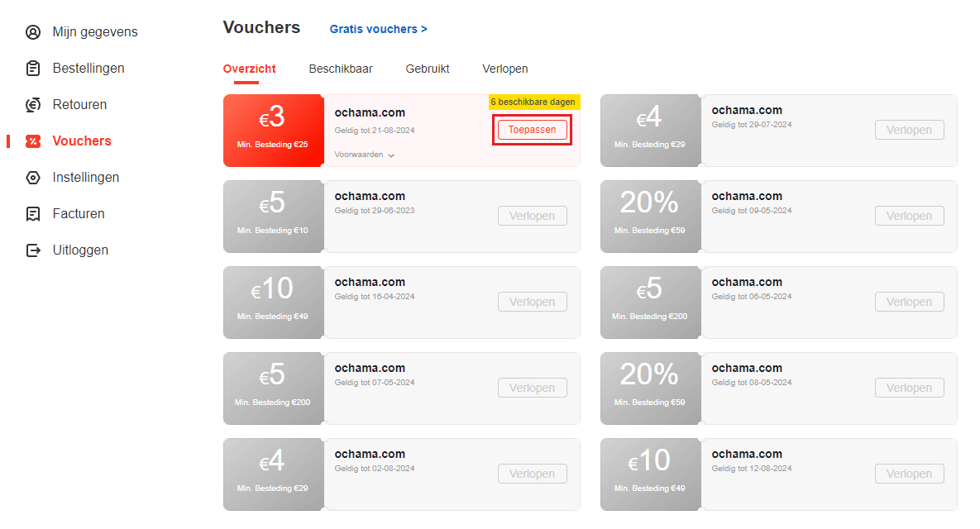
Task: Click the Retouren euro return icon
Action: tap(33, 105)
